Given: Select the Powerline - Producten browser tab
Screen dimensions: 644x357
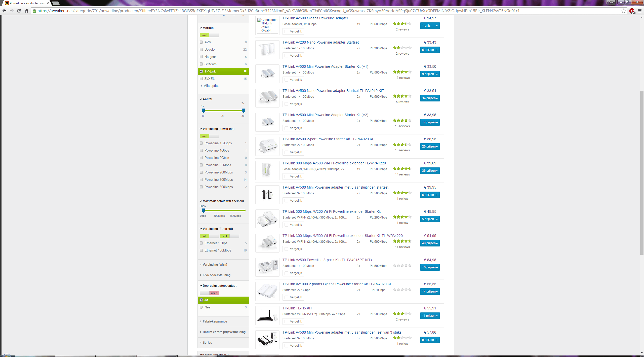Looking at the screenshot, I should click(x=27, y=3).
